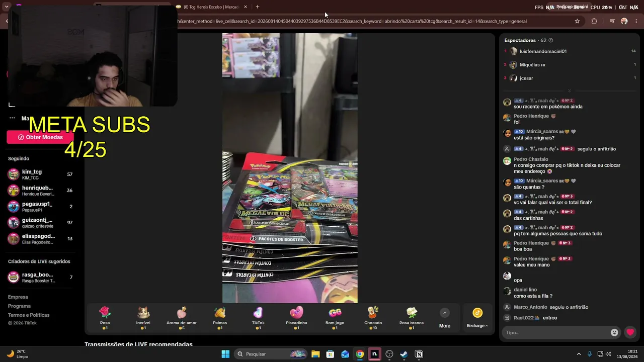Close the Tcg Herois Excelso tab
Viewport: 644px width, 362px height.
pos(246,7)
